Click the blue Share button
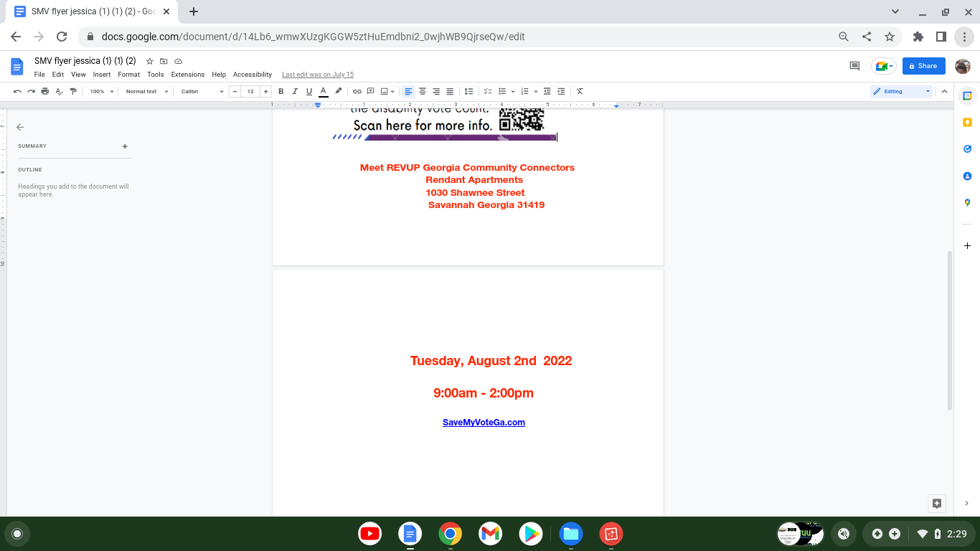 point(924,66)
